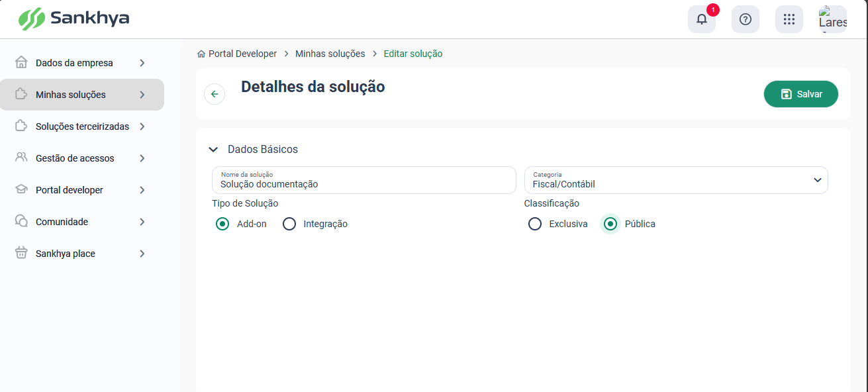
Task: Open Soluções terceirizadas menu item
Action: coord(82,126)
